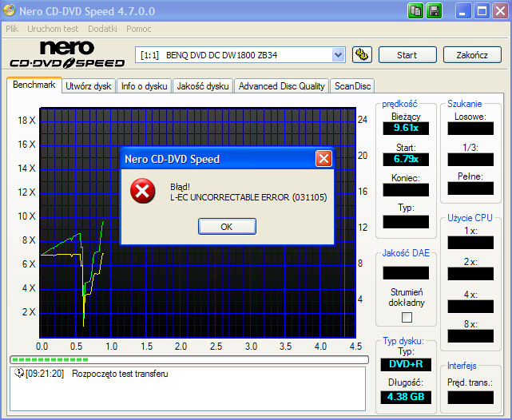This screenshot has width=512, height=420.
Task: Click the CPU usage 4x field
Action: [x=470, y=307]
